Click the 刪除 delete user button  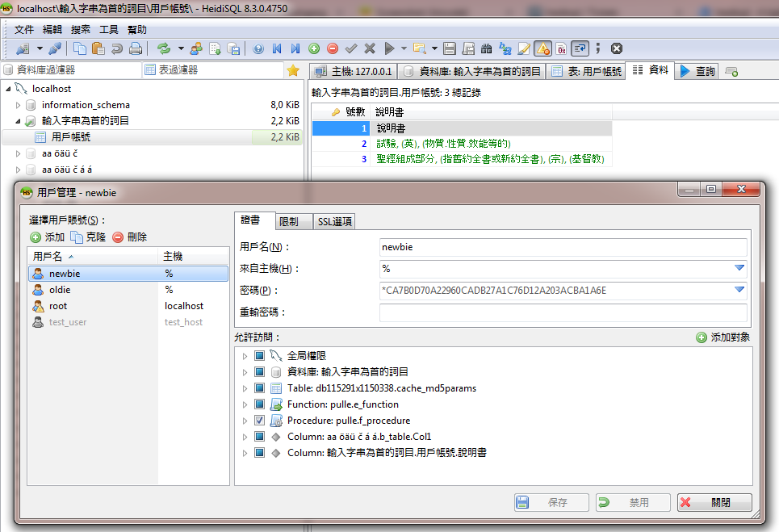tap(130, 237)
